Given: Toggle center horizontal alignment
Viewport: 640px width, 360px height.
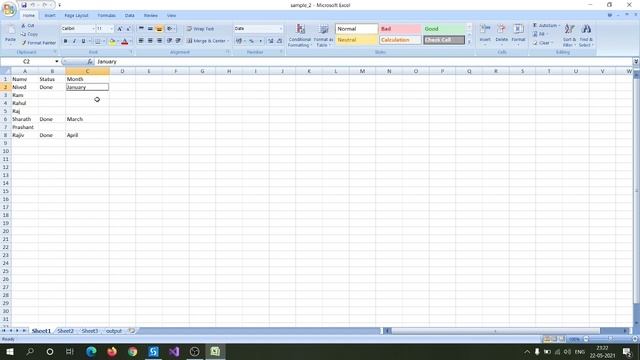Looking at the screenshot, I should coord(150,40).
